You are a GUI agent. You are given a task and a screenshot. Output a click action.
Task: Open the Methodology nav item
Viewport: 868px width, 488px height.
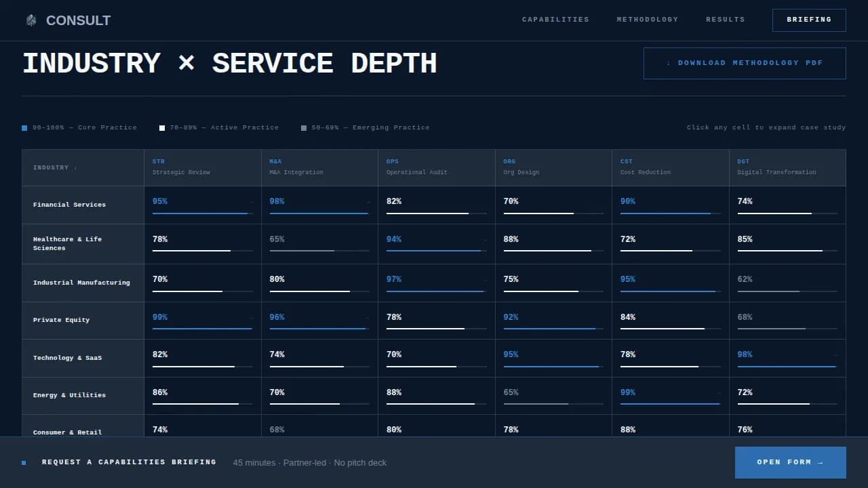[647, 20]
